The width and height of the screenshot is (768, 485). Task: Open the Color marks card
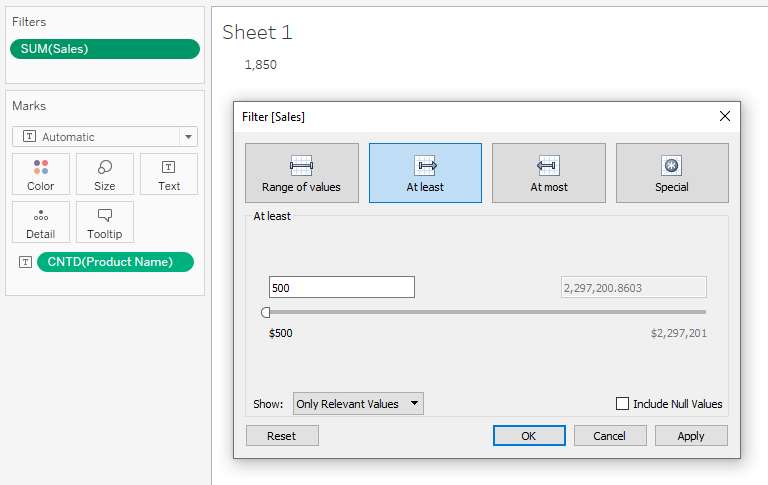(x=41, y=174)
